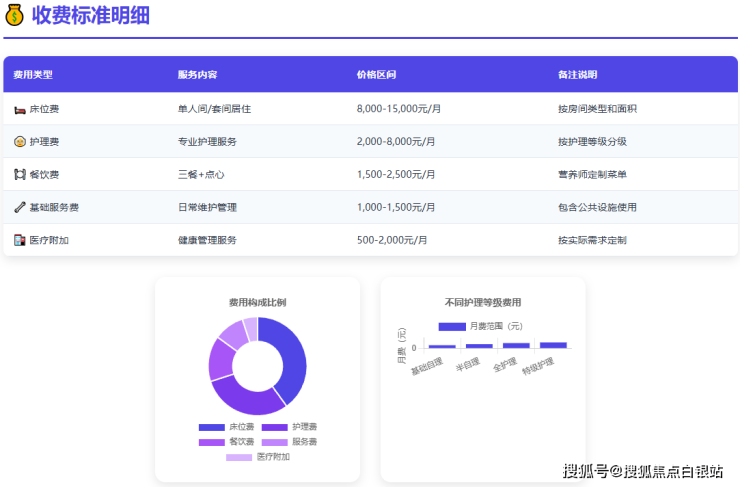Toggle 床位费 legend item in donut chart

[x=226, y=427]
